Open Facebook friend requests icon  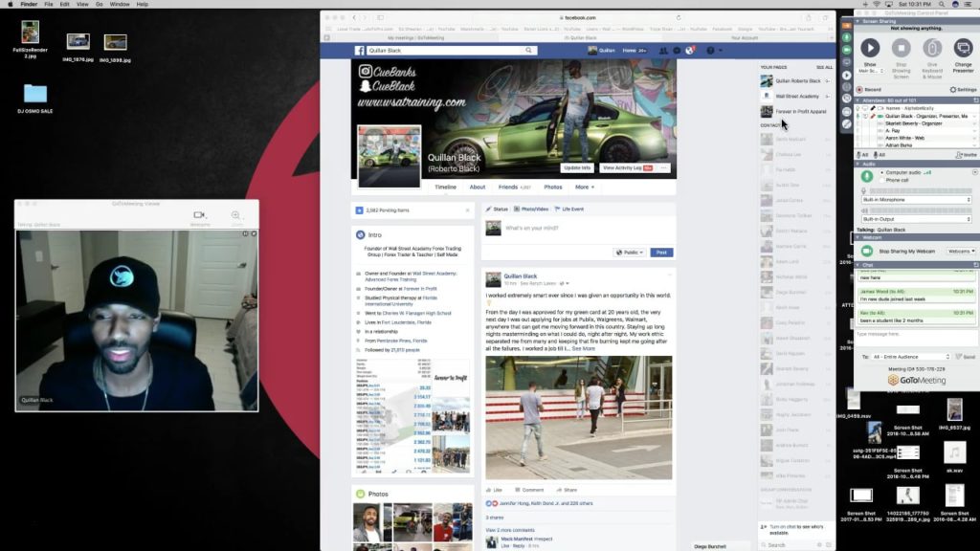click(664, 51)
